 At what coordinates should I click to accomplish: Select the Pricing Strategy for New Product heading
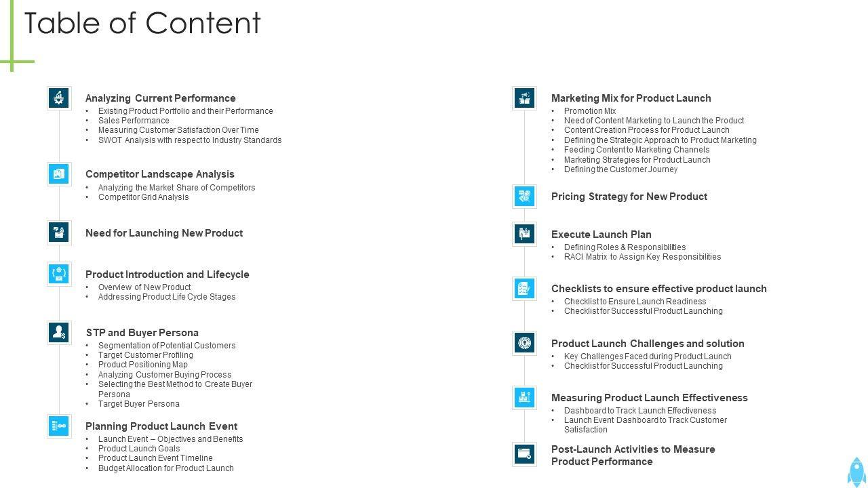(x=629, y=197)
